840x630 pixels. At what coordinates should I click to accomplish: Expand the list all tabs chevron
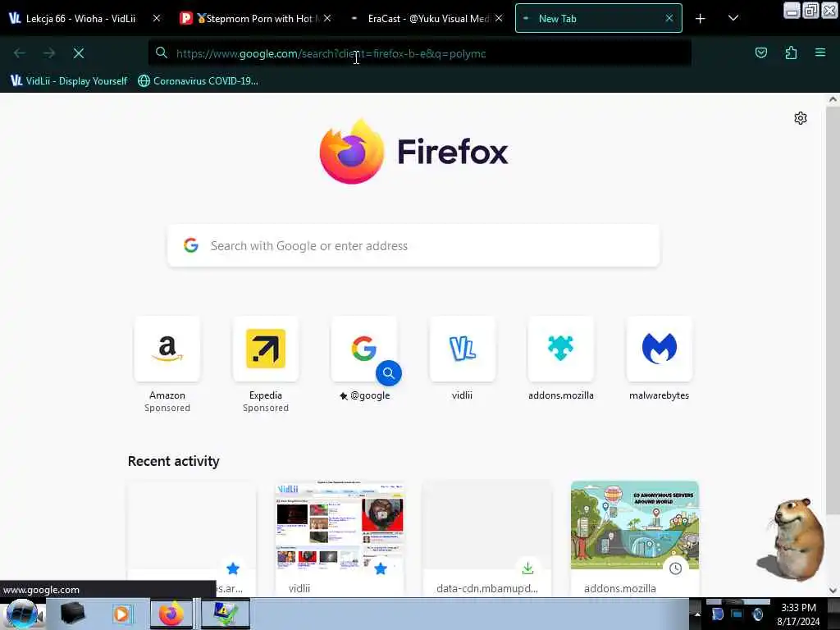click(x=733, y=18)
